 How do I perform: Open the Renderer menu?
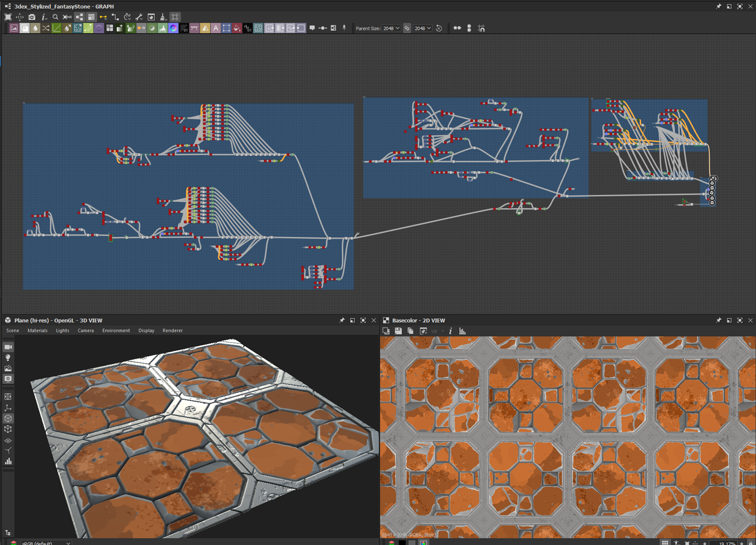tap(172, 331)
